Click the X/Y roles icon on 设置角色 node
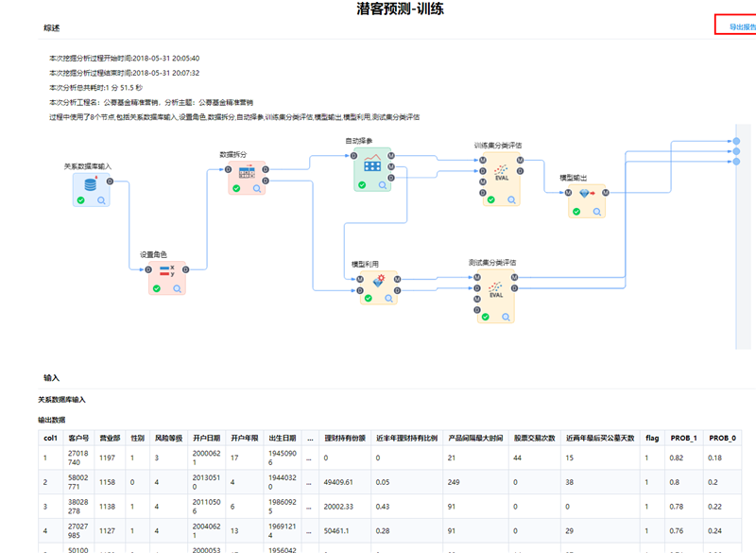756x553 pixels. [x=165, y=269]
